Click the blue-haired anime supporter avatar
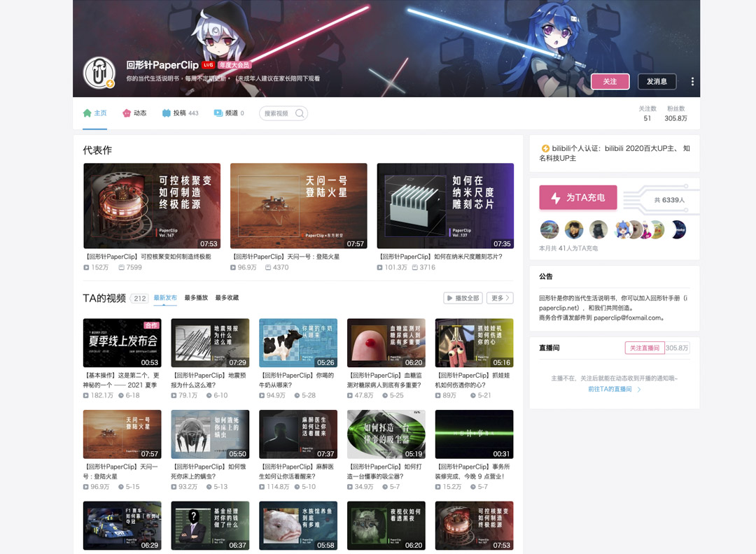Viewport: 756px width, 554px height. point(623,230)
